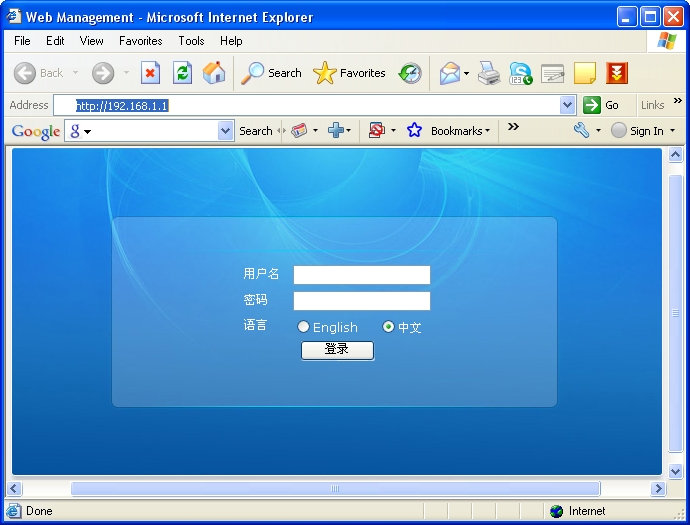Screen dimensions: 690x525
Task: Click the Edit page icon
Action: 553,73
